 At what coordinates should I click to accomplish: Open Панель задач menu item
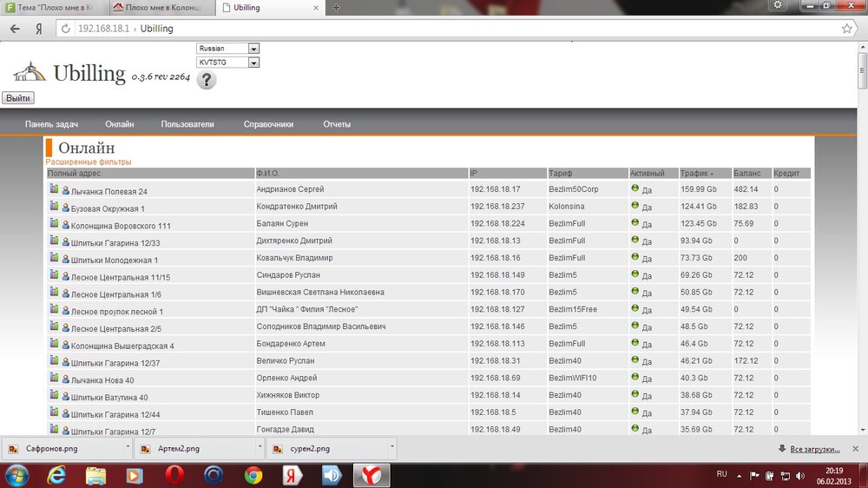point(51,124)
